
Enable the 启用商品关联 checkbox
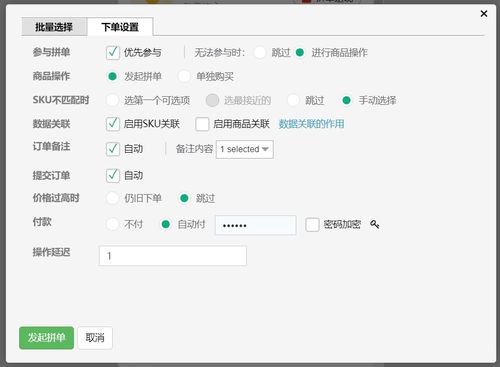pyautogui.click(x=202, y=124)
